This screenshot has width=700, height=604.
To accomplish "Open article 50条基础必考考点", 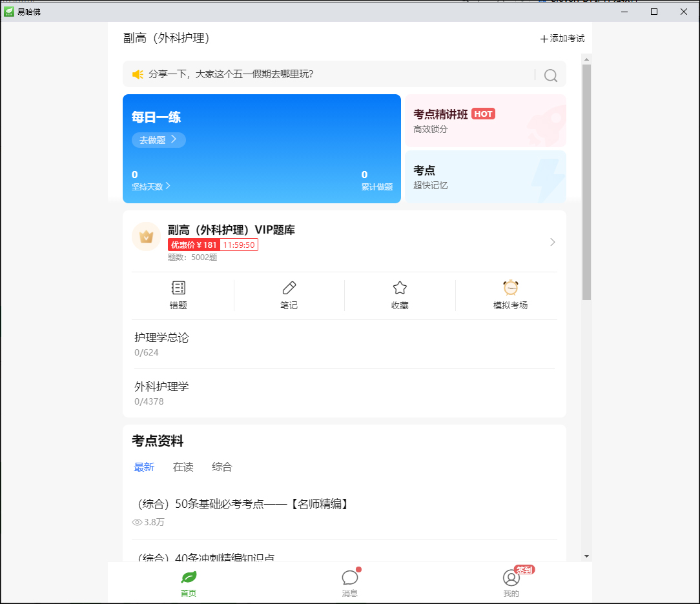I will tap(243, 504).
